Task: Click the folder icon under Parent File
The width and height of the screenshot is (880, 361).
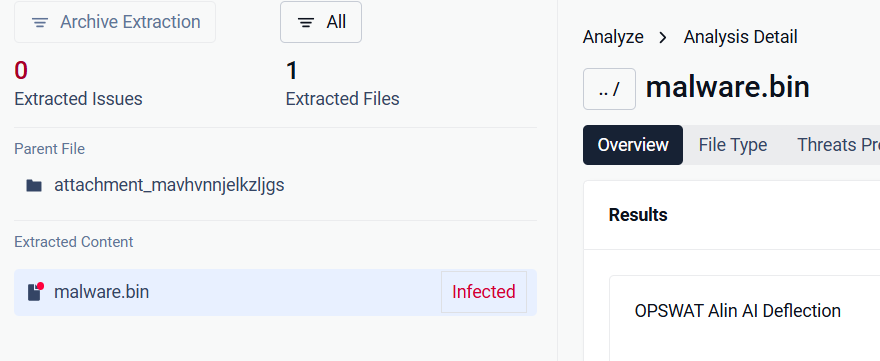Action: (34, 185)
